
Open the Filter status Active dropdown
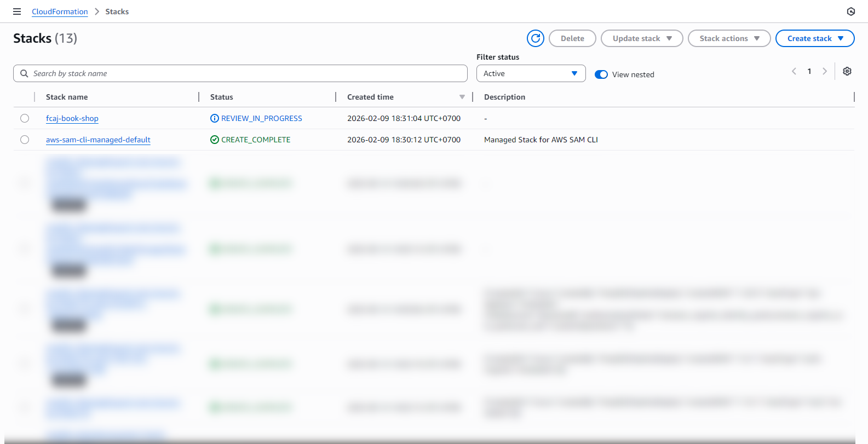coord(531,73)
